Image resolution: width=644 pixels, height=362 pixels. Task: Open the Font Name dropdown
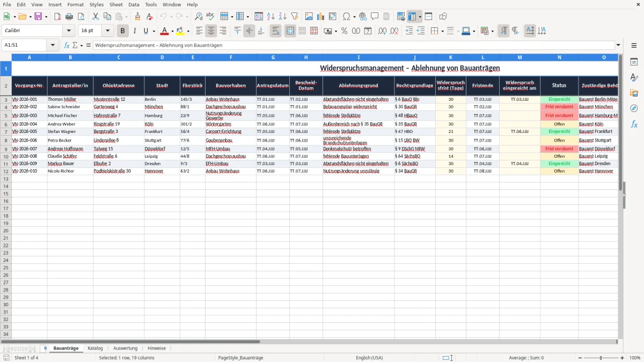coord(68,31)
